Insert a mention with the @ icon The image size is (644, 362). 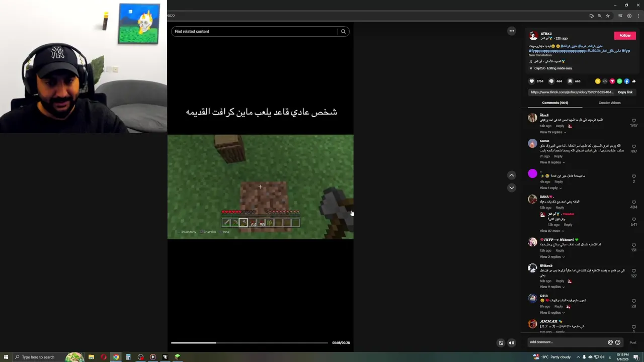tap(610, 342)
